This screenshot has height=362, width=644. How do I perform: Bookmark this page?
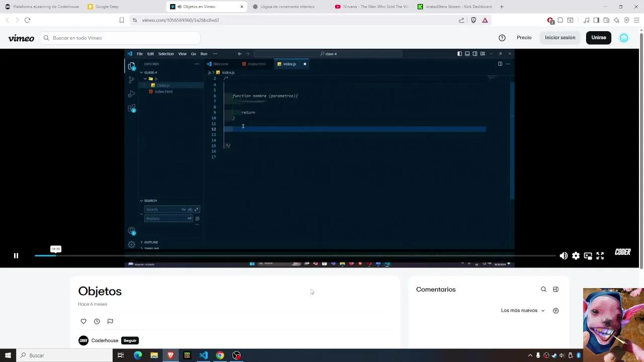point(121,20)
